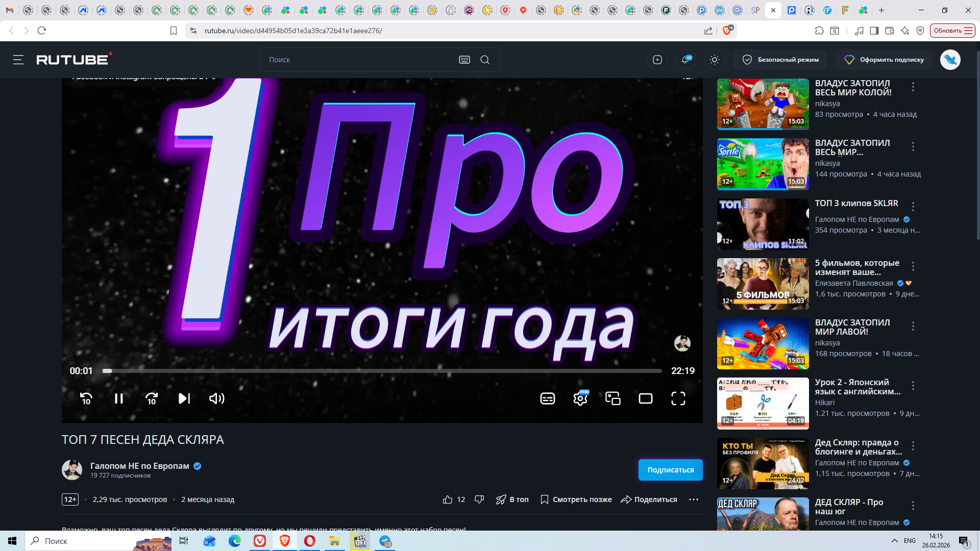Play the next video
The image size is (980, 551).
coord(184,398)
